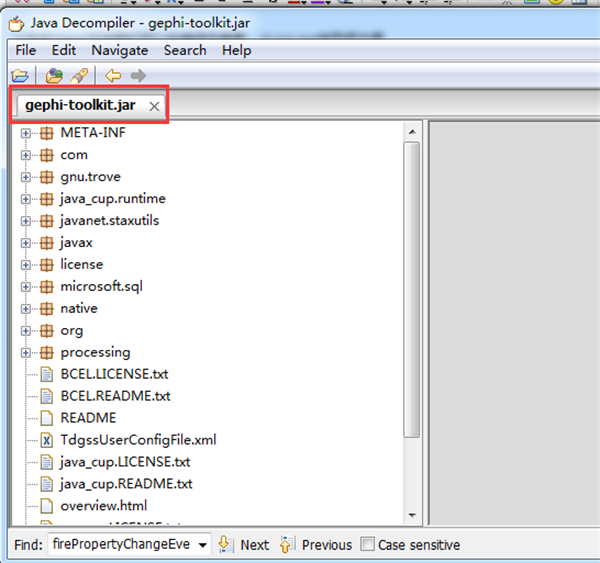This screenshot has width=600, height=563.
Task: Click the Previous find button
Action: 316,545
